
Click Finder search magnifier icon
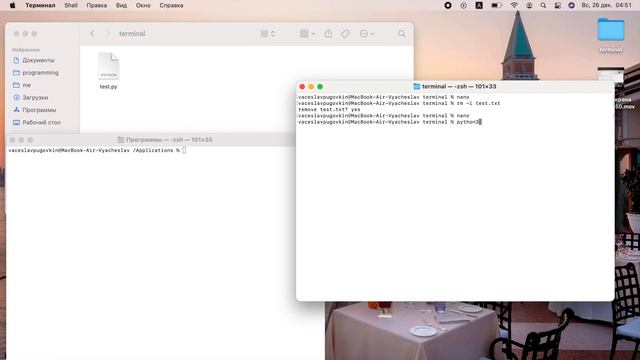402,34
